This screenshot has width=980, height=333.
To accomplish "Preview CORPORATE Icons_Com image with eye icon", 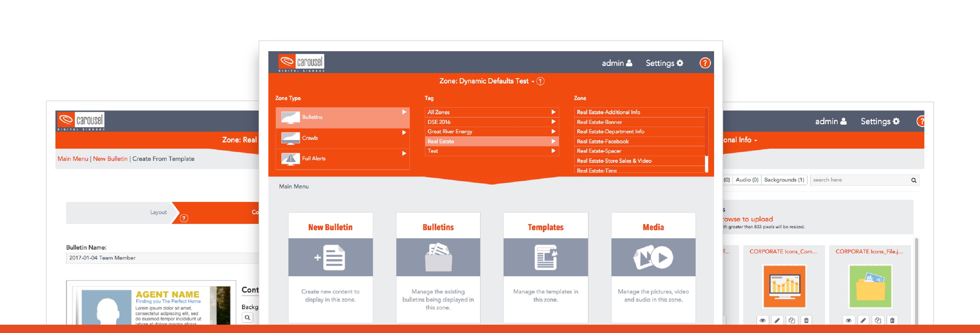I will 763,320.
